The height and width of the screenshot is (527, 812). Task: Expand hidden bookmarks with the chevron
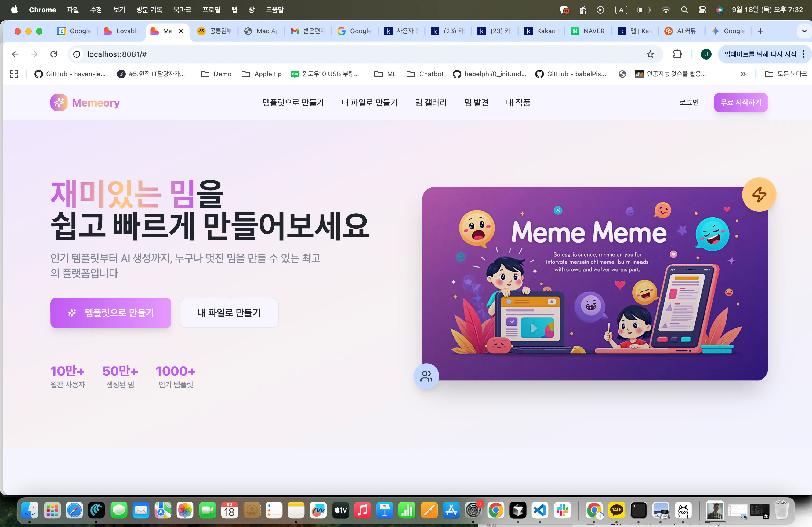click(x=743, y=74)
